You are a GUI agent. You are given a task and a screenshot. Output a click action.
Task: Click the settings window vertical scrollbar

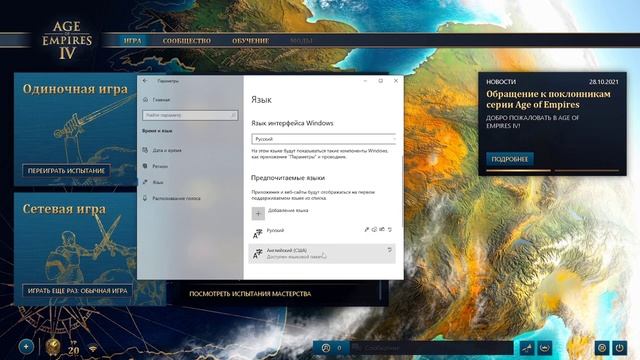click(403, 192)
